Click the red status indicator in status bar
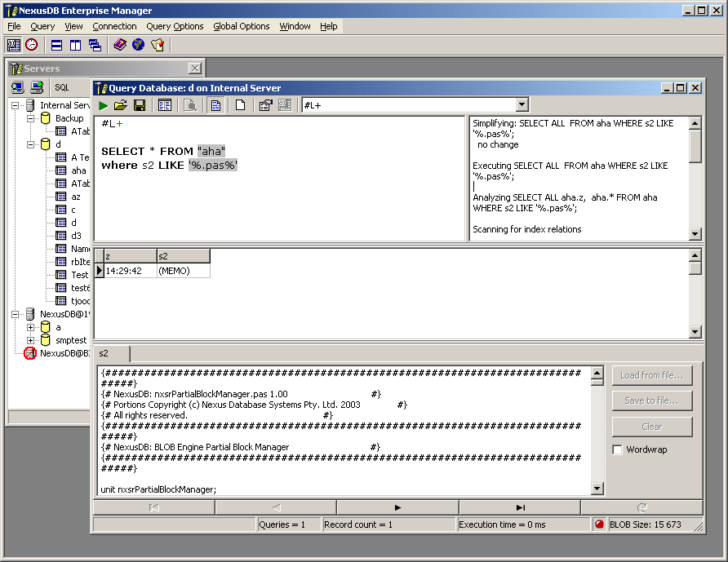The image size is (728, 562). (x=599, y=524)
